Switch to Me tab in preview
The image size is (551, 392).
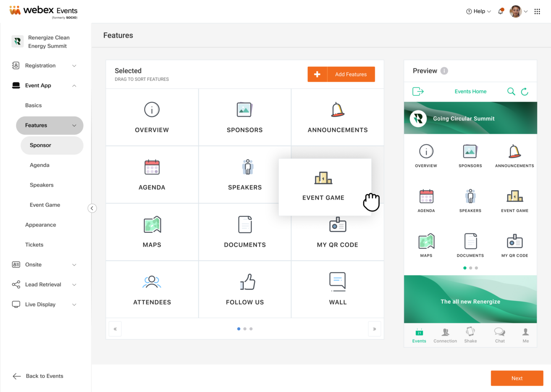point(526,336)
